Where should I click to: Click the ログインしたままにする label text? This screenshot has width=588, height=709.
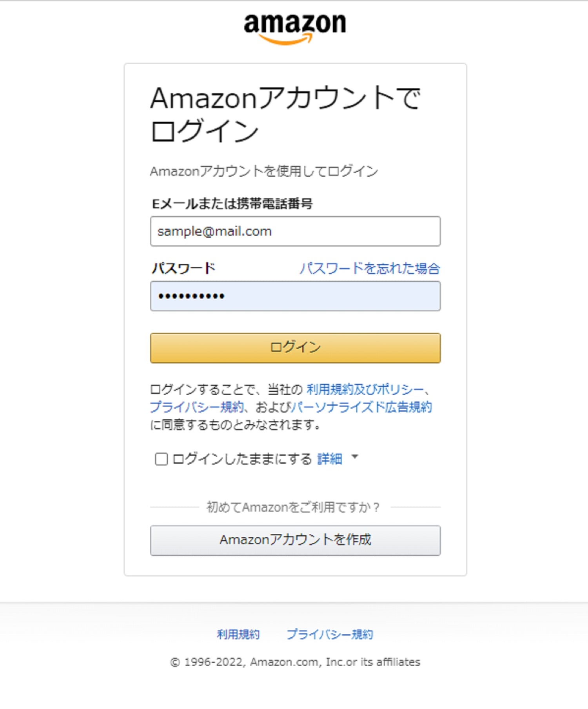tap(242, 459)
